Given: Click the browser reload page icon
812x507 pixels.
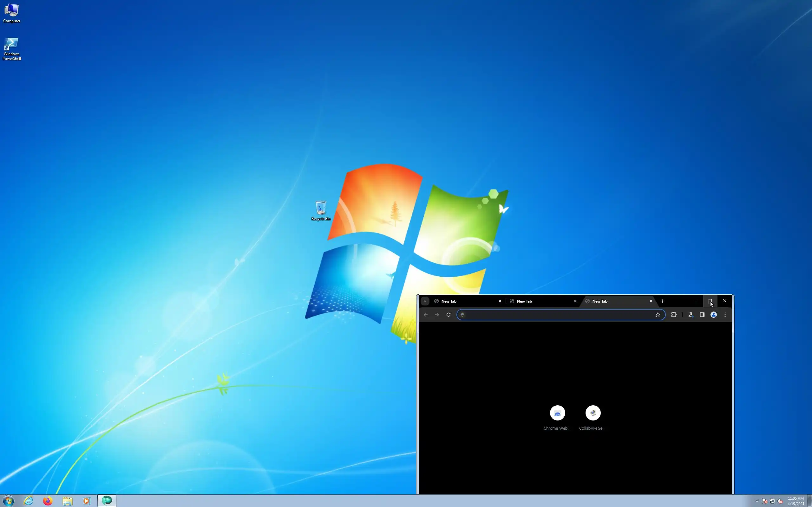Looking at the screenshot, I should [448, 315].
